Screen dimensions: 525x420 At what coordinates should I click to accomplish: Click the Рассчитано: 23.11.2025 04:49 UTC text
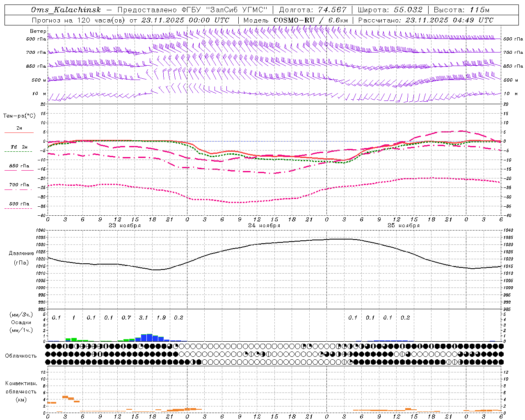426,20
